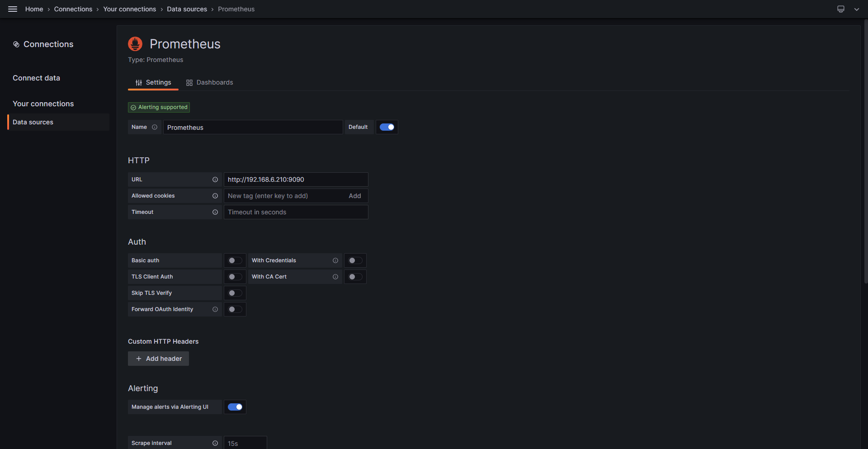This screenshot has height=449, width=868.
Task: Enable the TLS Client Auth switch
Action: point(235,277)
